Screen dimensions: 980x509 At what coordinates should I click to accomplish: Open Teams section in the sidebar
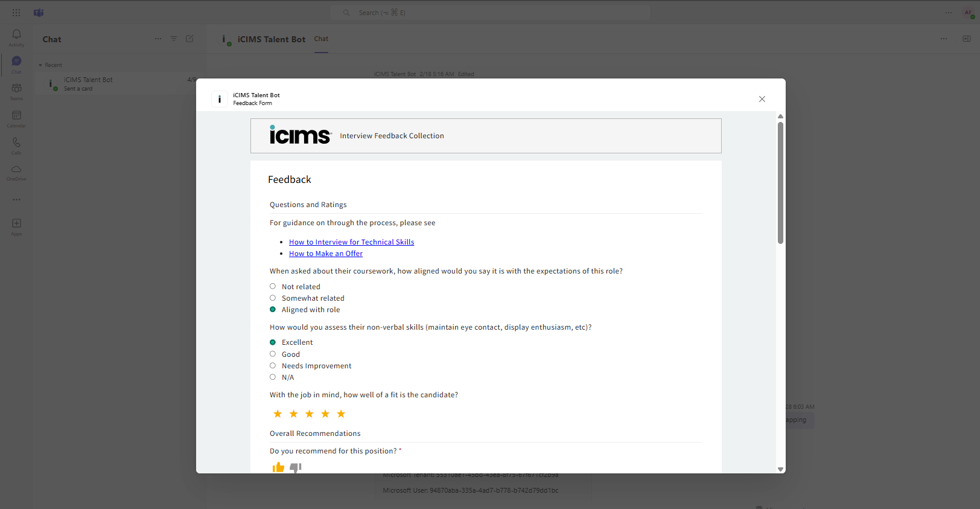pos(16,91)
